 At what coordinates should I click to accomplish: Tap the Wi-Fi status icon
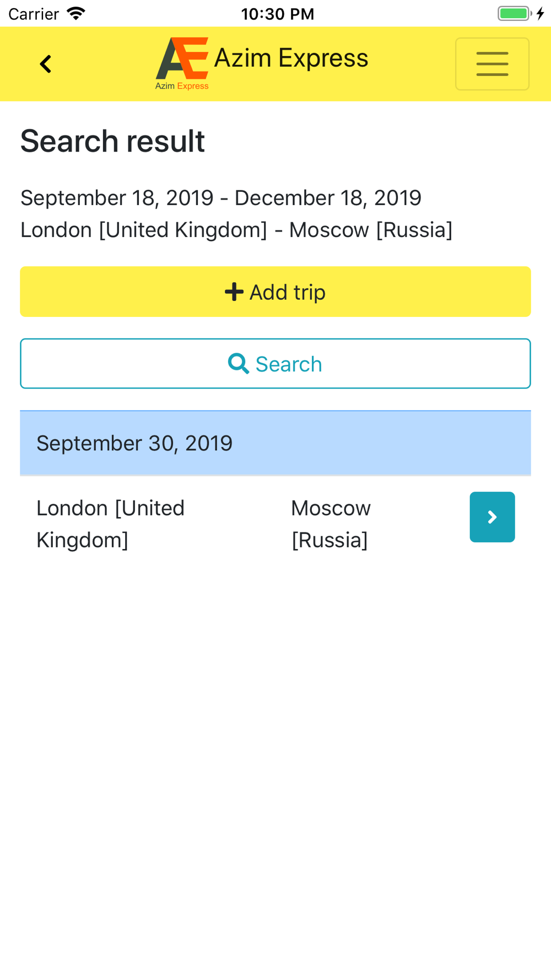click(x=76, y=13)
